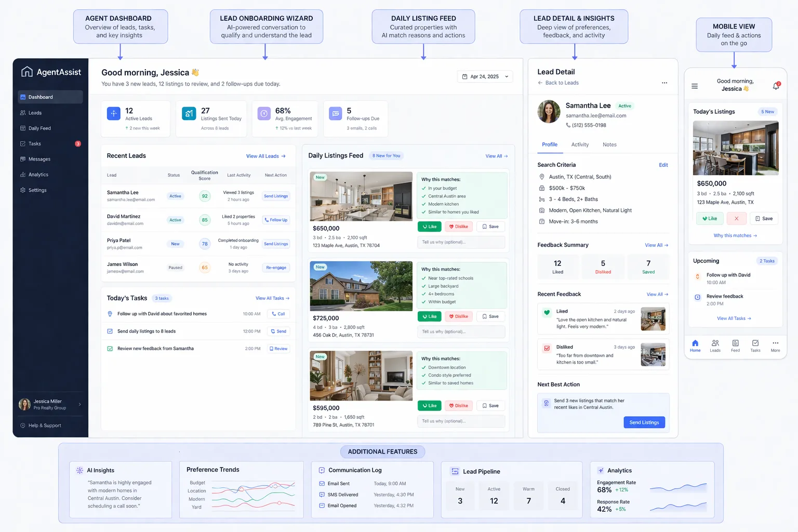Open the $725,000 house photo thumbnail
The height and width of the screenshot is (532, 798).
[x=361, y=286]
